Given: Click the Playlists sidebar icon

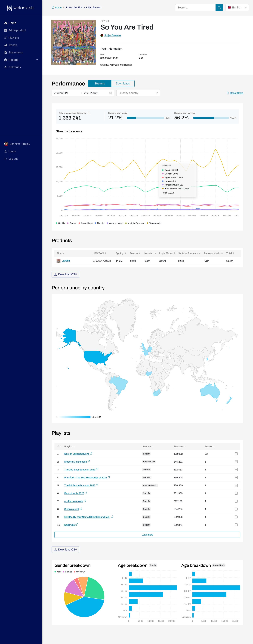Looking at the screenshot, I should click(6, 38).
